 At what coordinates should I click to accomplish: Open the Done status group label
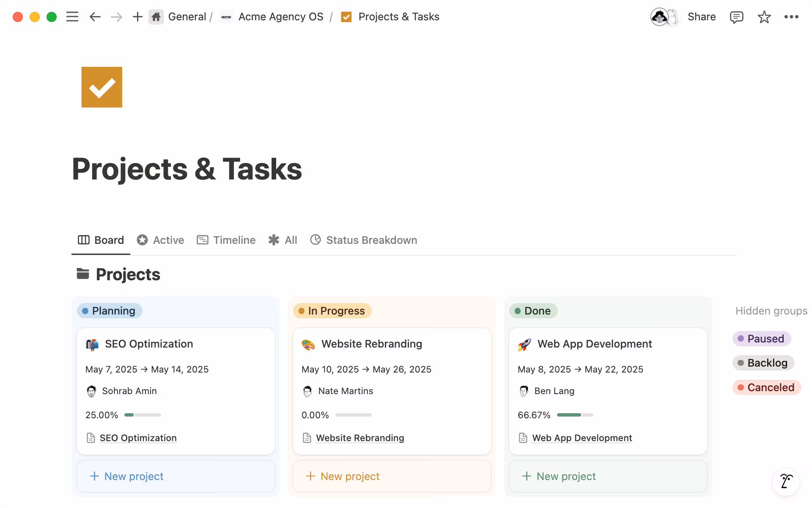point(533,310)
